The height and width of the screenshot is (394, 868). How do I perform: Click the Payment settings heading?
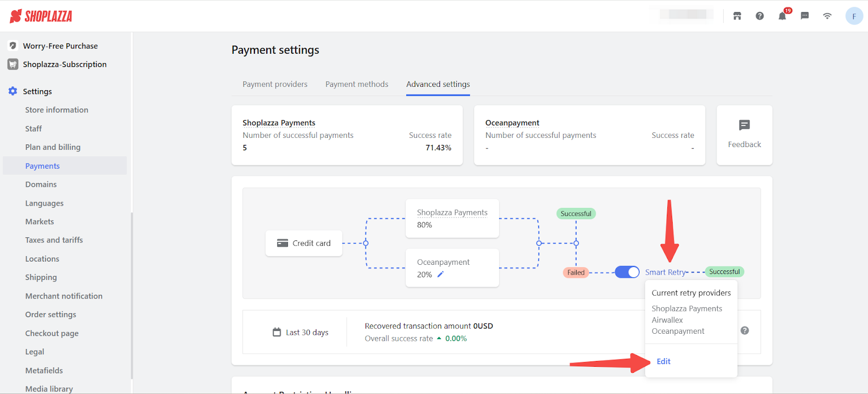pyautogui.click(x=275, y=50)
